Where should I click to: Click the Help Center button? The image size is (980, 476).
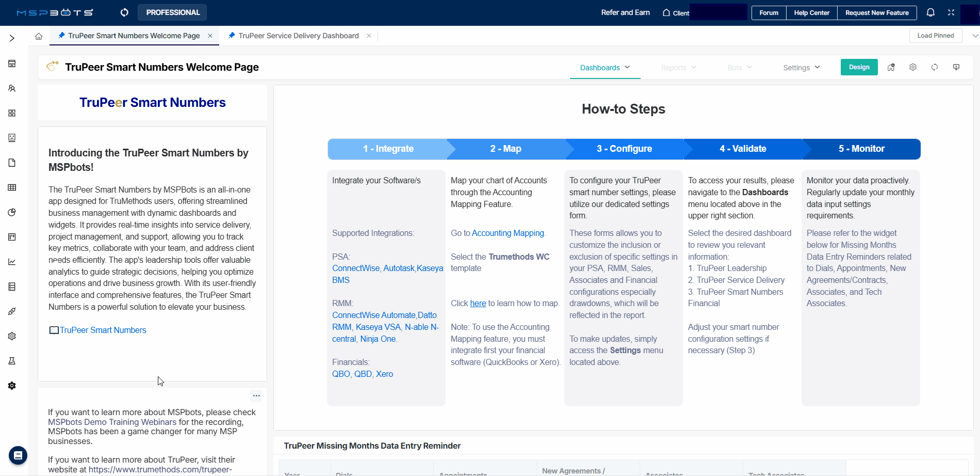(x=811, y=13)
